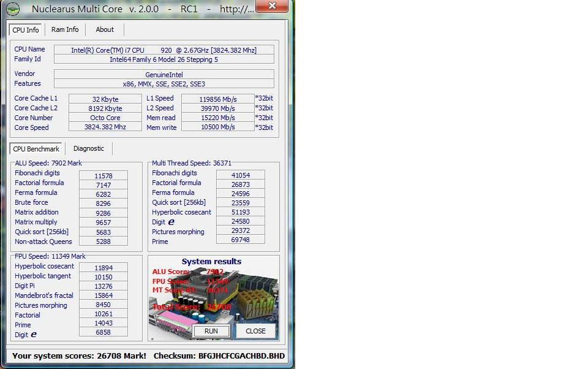Click Multi Thread Prime score 69748
Image resolution: width=588 pixels, height=369 pixels.
pos(240,240)
